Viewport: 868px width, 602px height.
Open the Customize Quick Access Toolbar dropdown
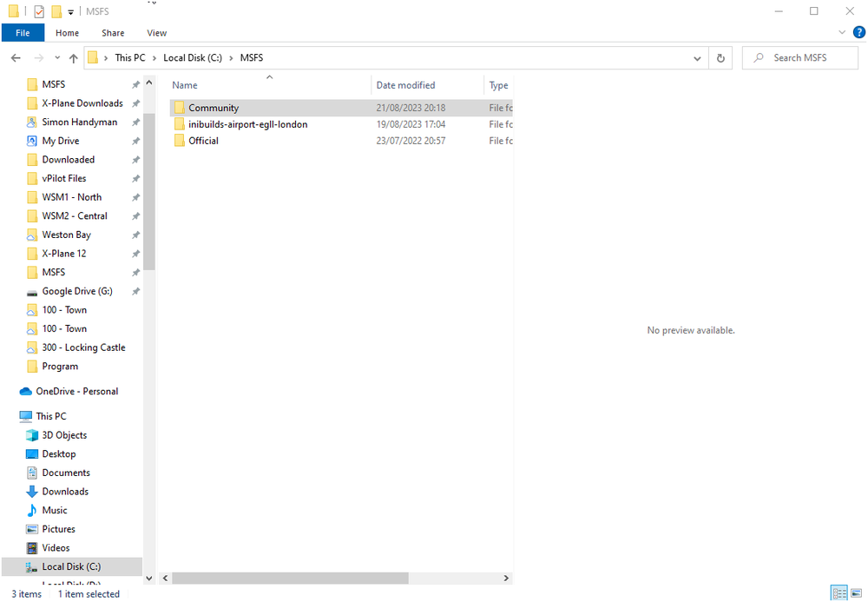(x=70, y=12)
